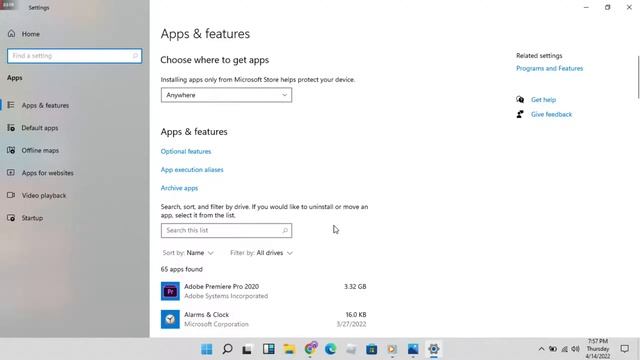Click the 3.32 GB size of Premiere Pro
This screenshot has width=640, height=360.
pos(355,287)
